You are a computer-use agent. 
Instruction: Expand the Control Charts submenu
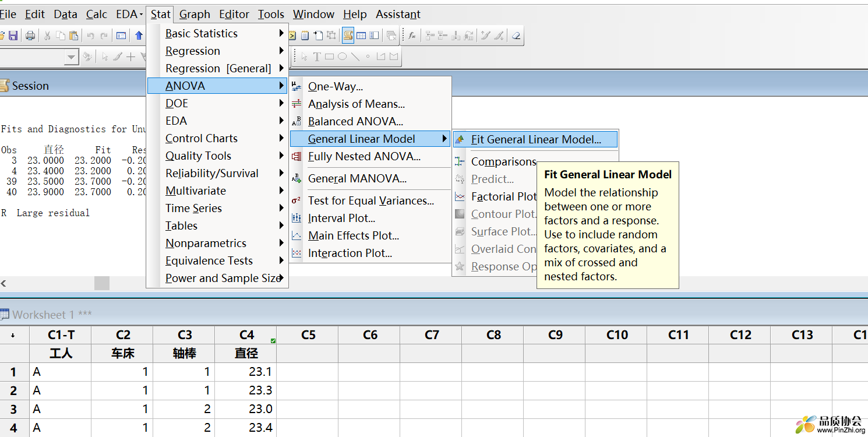tap(217, 138)
